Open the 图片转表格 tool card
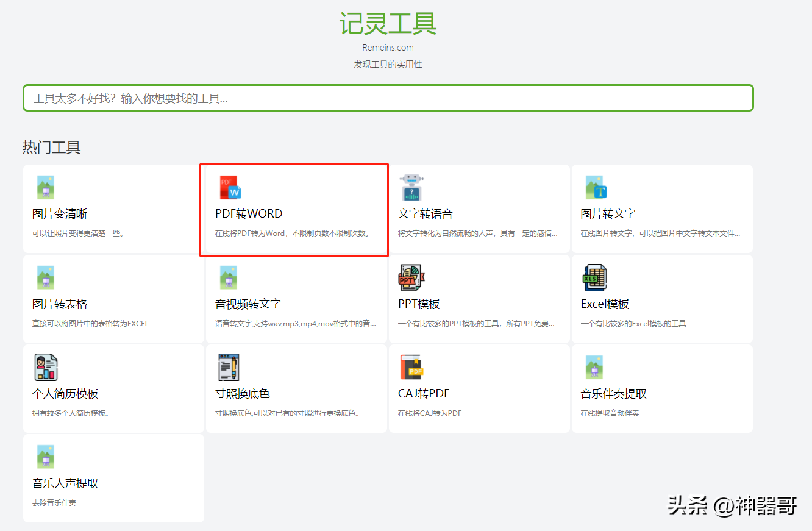 pyautogui.click(x=113, y=299)
